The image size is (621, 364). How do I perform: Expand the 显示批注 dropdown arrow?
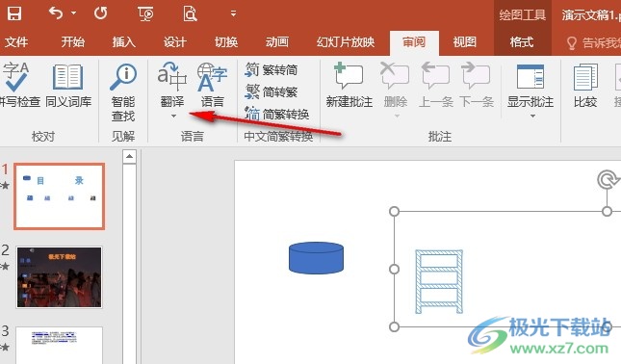(532, 117)
